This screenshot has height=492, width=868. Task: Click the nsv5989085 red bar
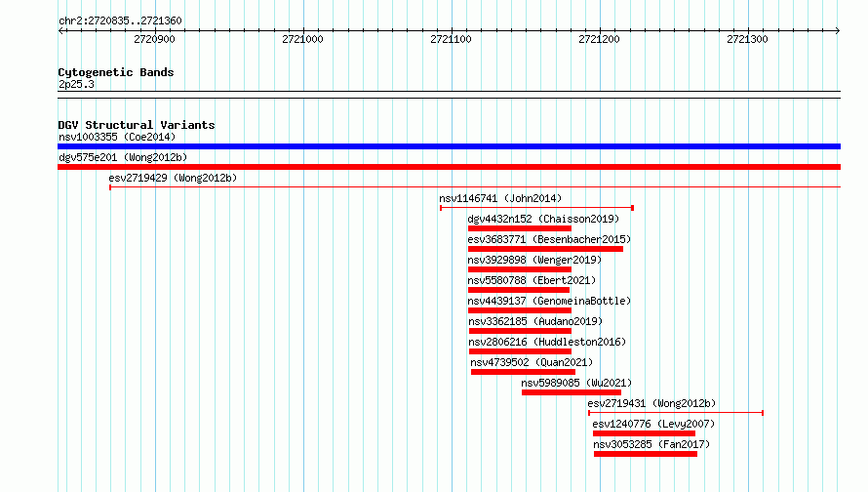pyautogui.click(x=572, y=392)
